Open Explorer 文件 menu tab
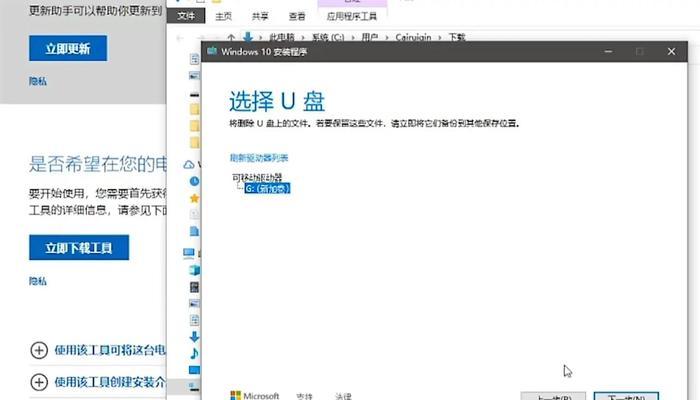The image size is (700, 400). tap(186, 16)
